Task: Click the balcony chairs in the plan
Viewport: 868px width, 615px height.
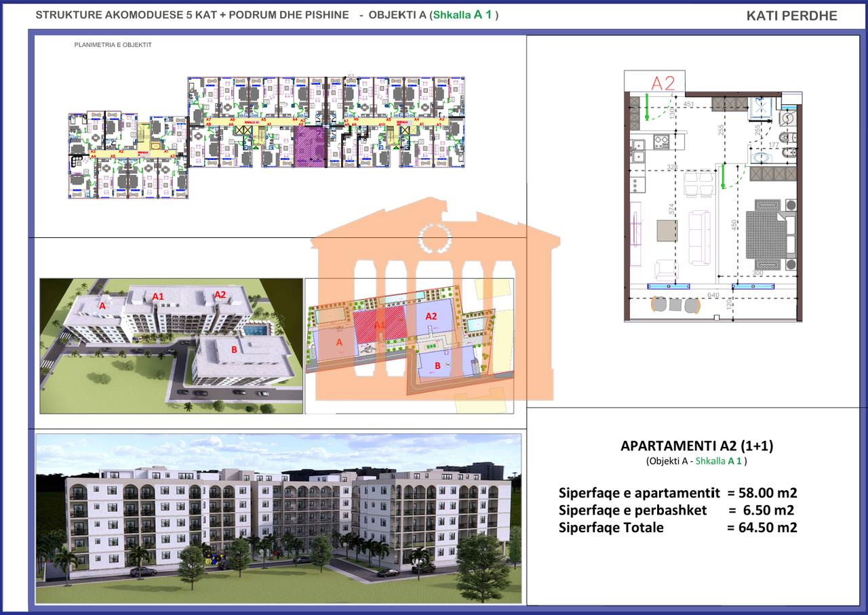Action: (x=675, y=305)
